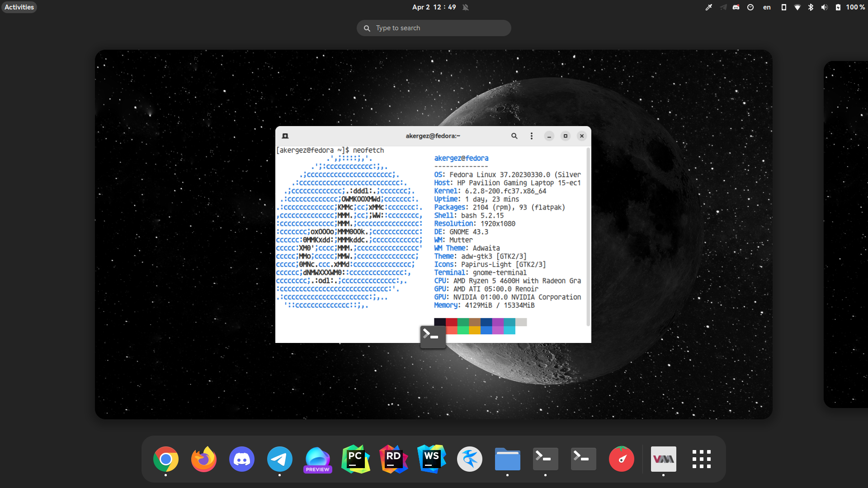The width and height of the screenshot is (868, 488).
Task: Click the Type to search field
Action: tap(434, 28)
